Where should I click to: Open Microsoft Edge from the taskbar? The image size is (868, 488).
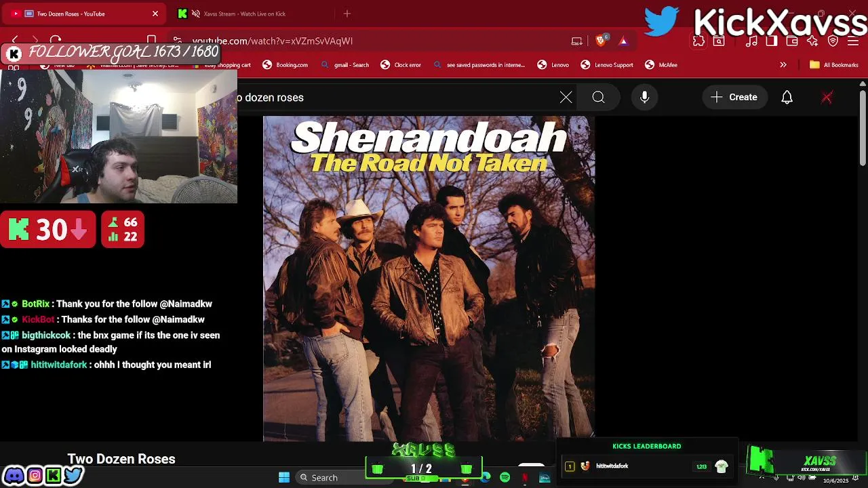(486, 477)
